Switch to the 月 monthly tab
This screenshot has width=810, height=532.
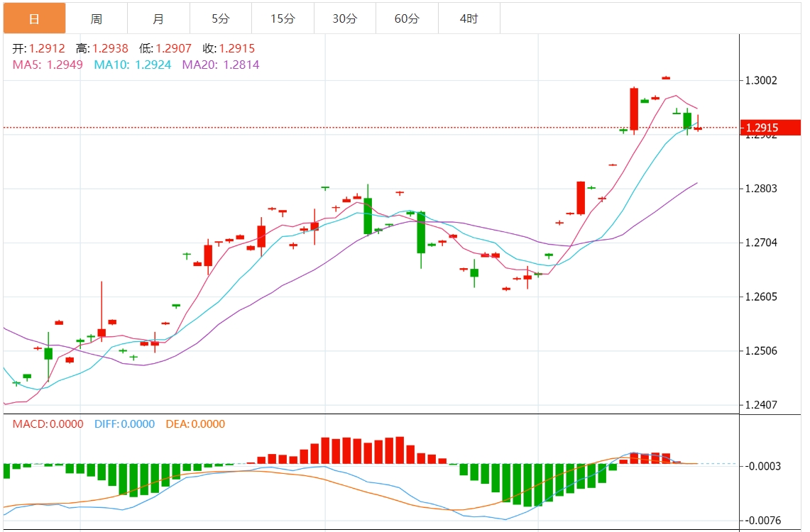pos(158,18)
